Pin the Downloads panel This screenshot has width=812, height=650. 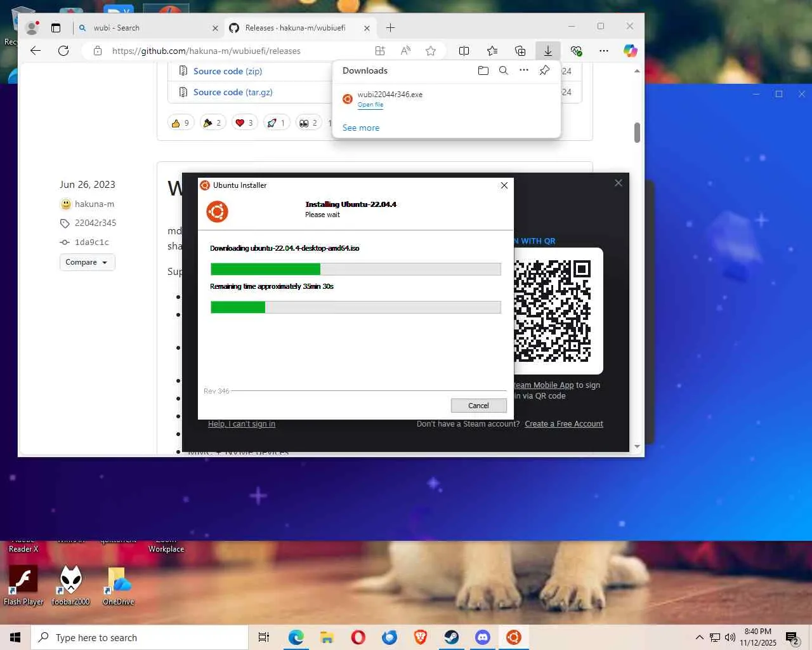click(x=544, y=70)
